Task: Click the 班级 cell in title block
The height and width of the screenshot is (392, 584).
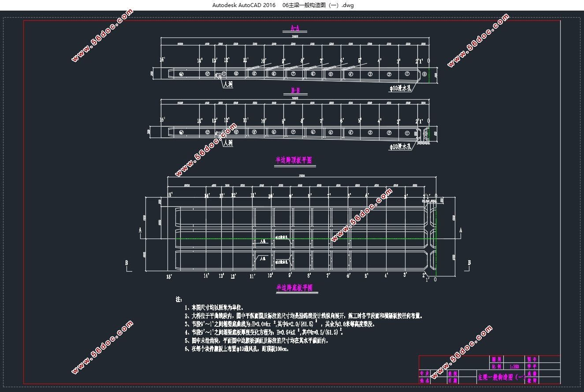Action: pyautogui.click(x=453, y=373)
